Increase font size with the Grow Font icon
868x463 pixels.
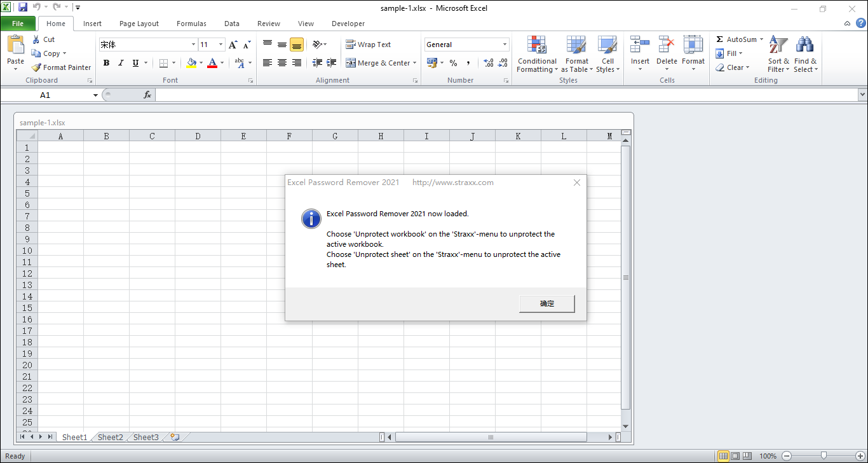233,45
